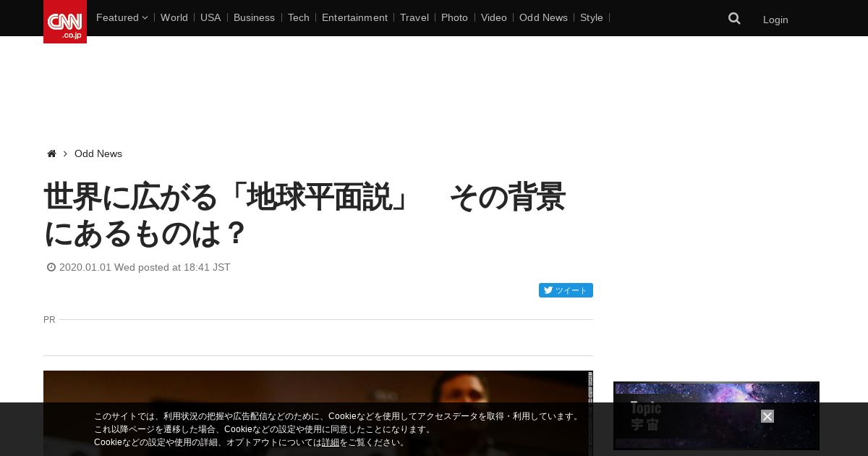Click Odd News breadcrumb link
The image size is (868, 456).
pos(98,153)
